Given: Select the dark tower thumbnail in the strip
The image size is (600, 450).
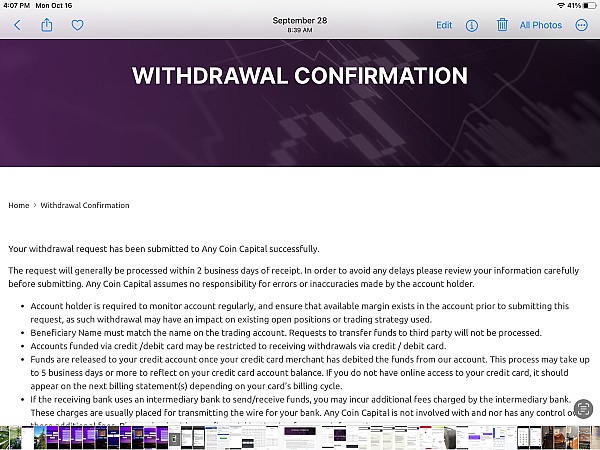Looking at the screenshot, I should [449, 438].
